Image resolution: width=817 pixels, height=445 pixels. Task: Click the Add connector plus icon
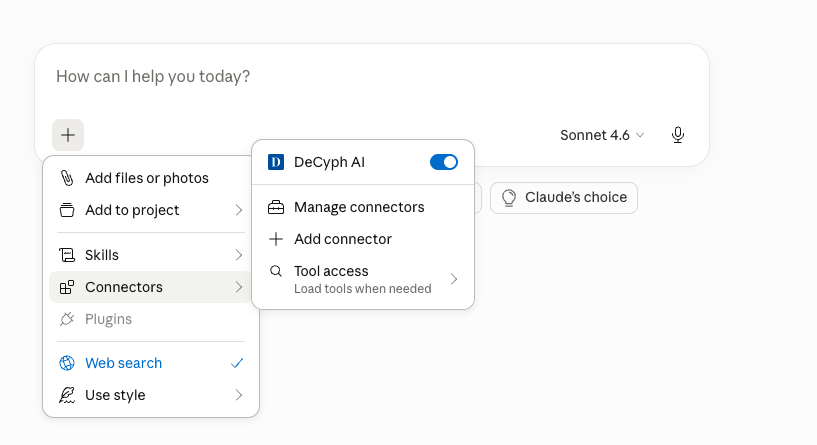(x=276, y=239)
